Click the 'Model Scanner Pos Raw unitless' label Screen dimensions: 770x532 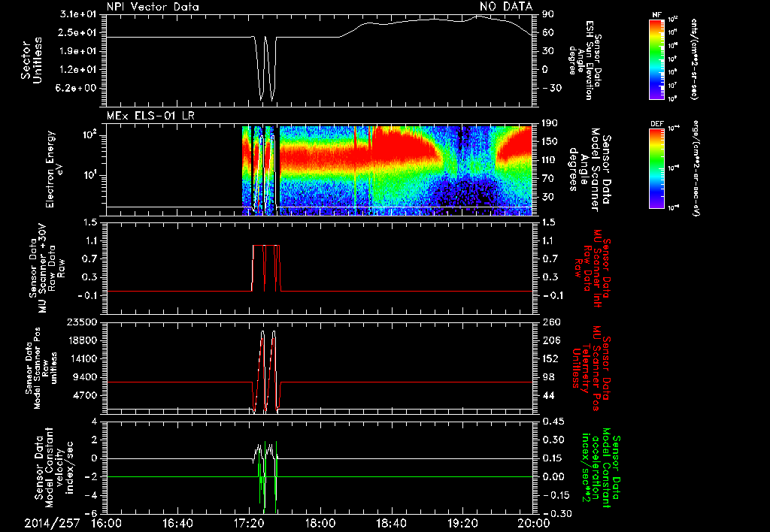pos(41,368)
